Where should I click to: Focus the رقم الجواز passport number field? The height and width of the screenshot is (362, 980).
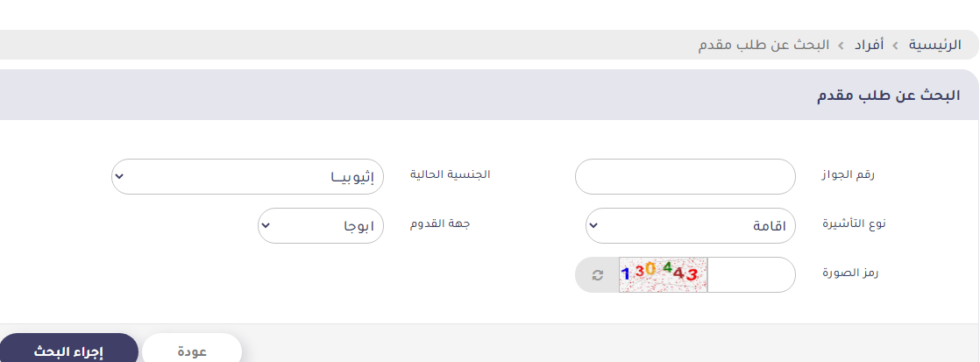tap(685, 176)
